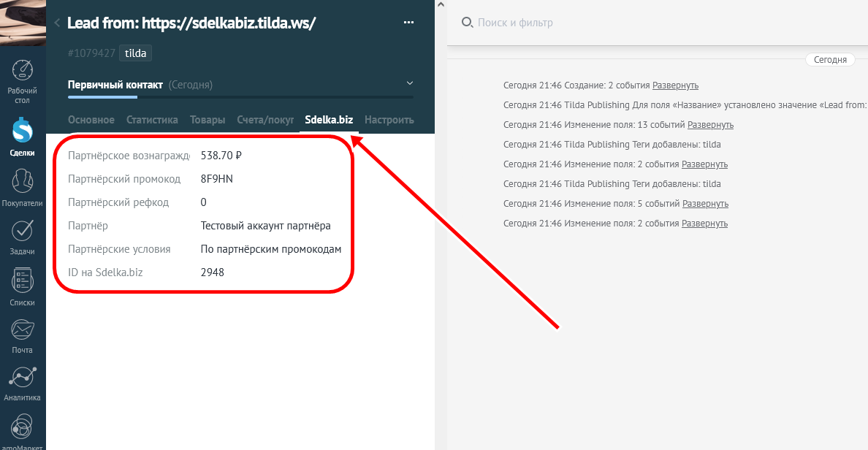The image size is (868, 450).
Task: Expand the 5 событий field changes
Action: (x=705, y=204)
